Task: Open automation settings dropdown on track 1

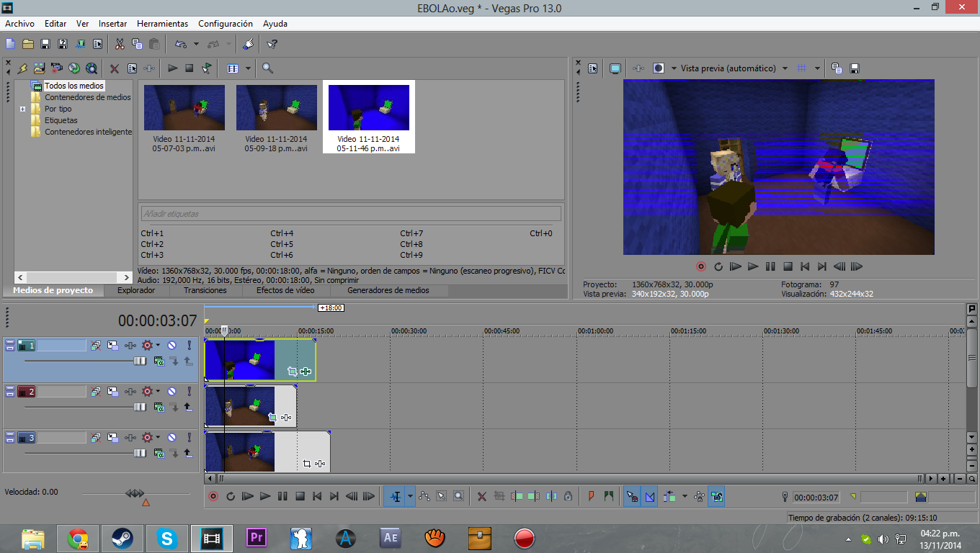Action: click(158, 346)
